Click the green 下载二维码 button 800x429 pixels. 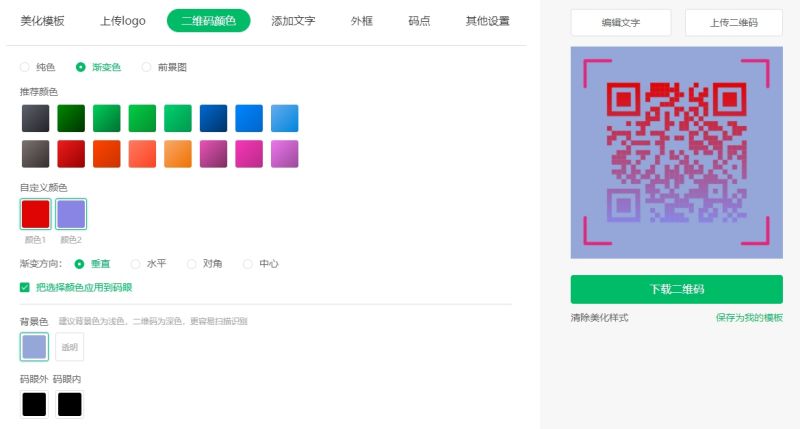pyautogui.click(x=677, y=289)
